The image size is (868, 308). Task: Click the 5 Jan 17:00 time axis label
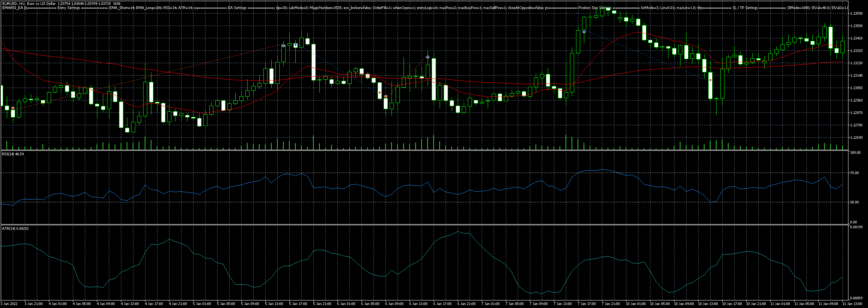click(298, 303)
